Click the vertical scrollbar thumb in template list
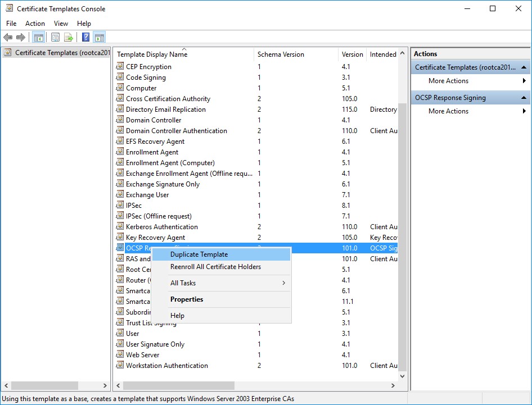Screen dimensions: 532x405 pos(403,237)
